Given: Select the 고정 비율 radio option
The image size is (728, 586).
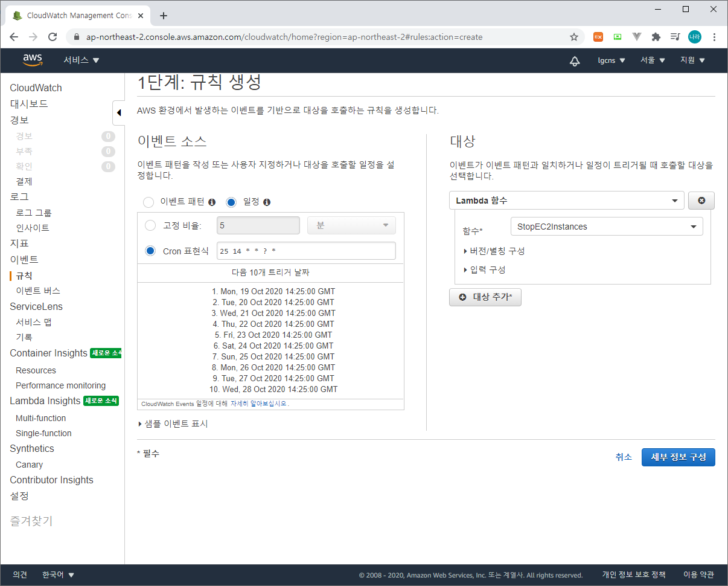Looking at the screenshot, I should (x=150, y=226).
